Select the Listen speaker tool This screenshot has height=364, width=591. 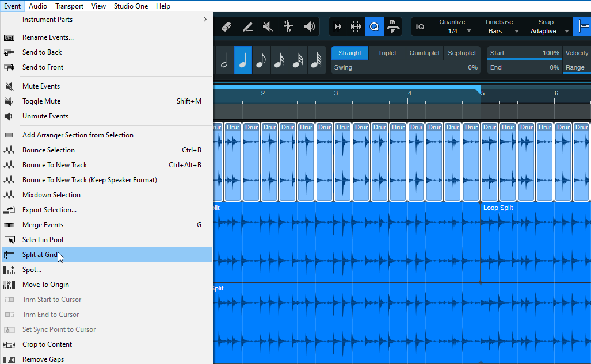coord(310,26)
